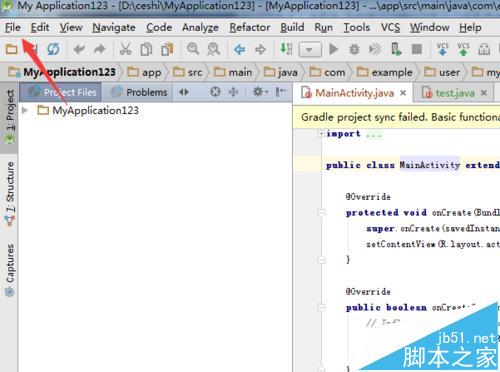Click the Find magnifier icon
Screen dimensions: 500x372
pos(193,49)
